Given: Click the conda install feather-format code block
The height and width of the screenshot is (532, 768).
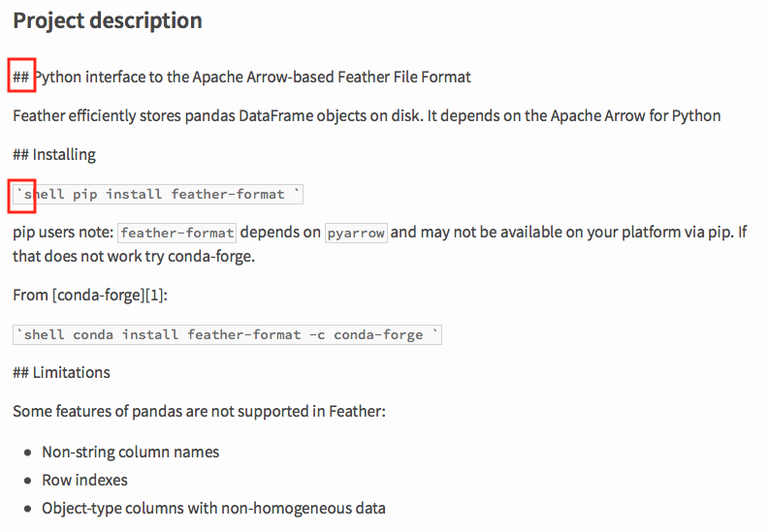Looking at the screenshot, I should click(227, 334).
